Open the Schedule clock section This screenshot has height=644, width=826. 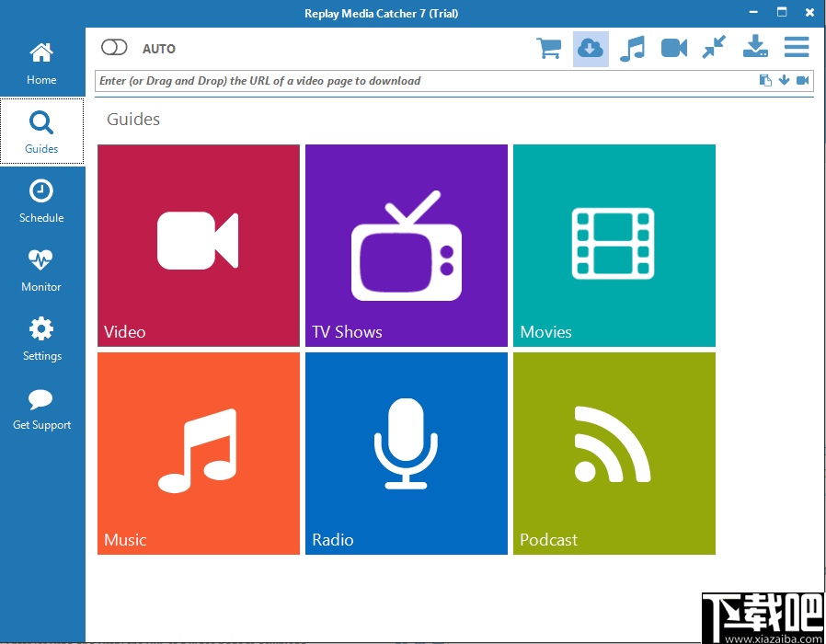41,201
